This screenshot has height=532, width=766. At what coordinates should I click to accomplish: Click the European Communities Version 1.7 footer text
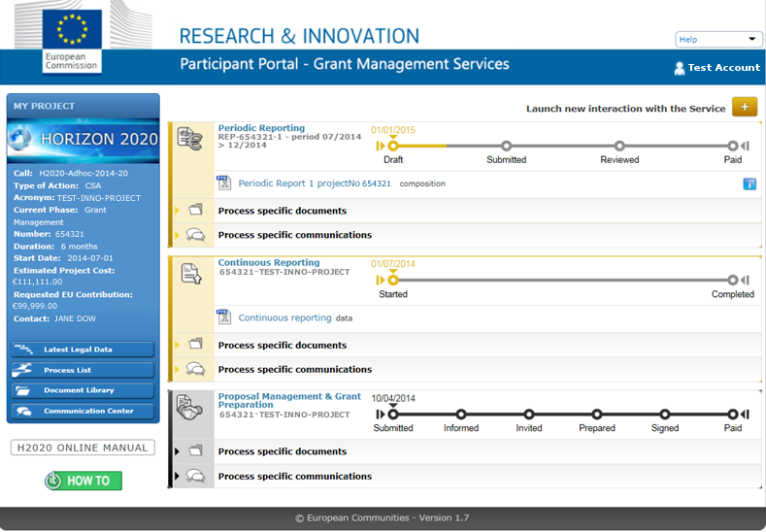point(382,517)
